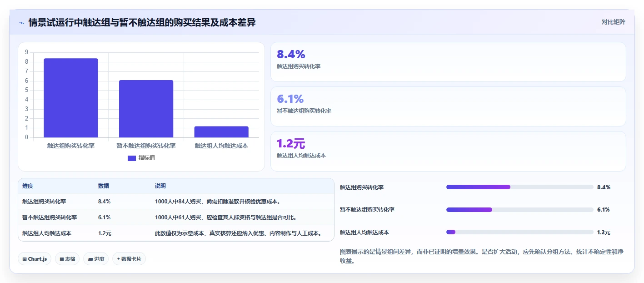644x283 pixels.
Task: Click the 6.1% value beside the progress bar
Action: [x=604, y=210]
